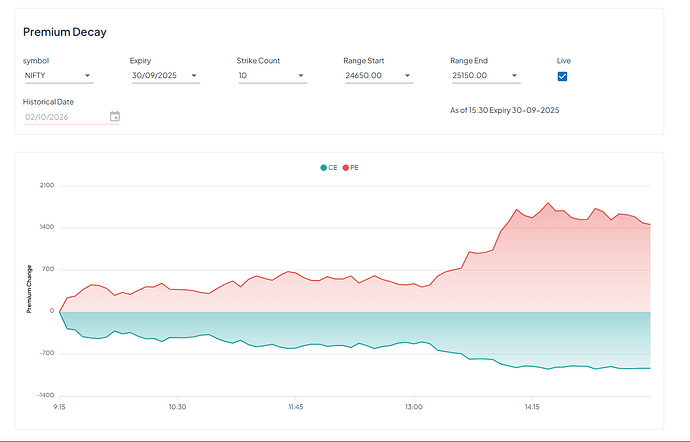Open the Strike Count dropdown

pyautogui.click(x=271, y=76)
